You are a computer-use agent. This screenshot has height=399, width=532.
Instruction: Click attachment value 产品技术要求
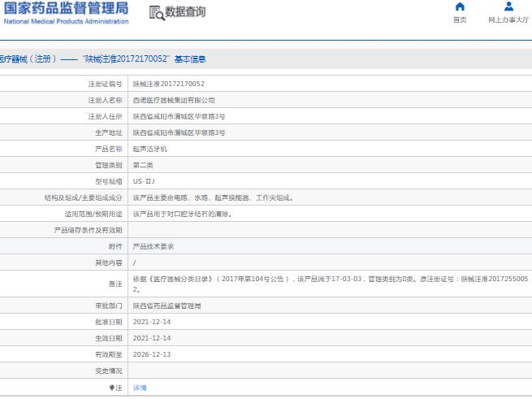154,246
